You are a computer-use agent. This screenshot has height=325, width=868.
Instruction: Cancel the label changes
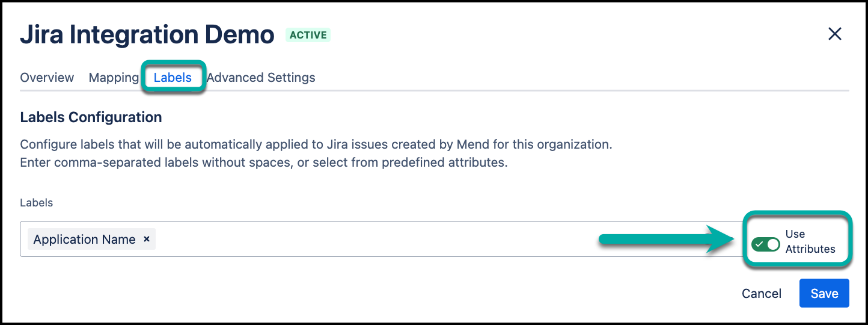[x=761, y=293]
